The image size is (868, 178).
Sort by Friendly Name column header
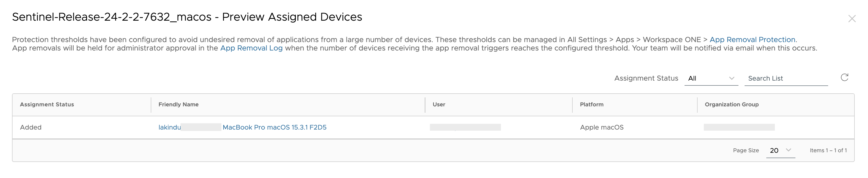click(x=179, y=104)
